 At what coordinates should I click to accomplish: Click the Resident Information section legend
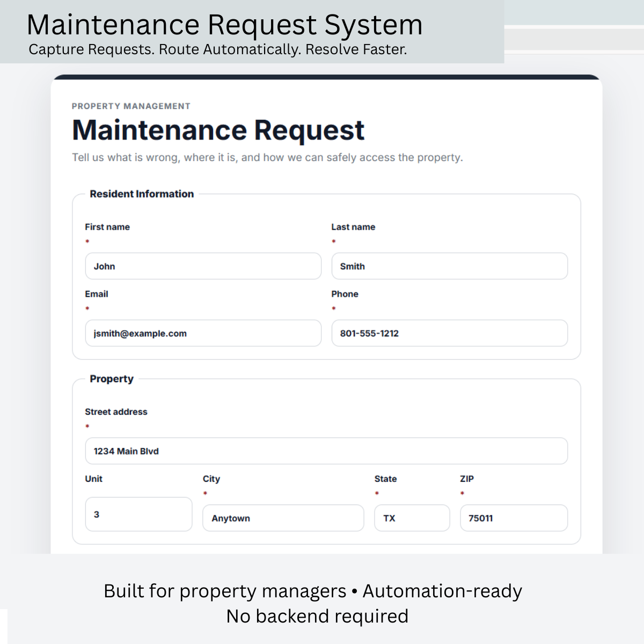click(142, 194)
